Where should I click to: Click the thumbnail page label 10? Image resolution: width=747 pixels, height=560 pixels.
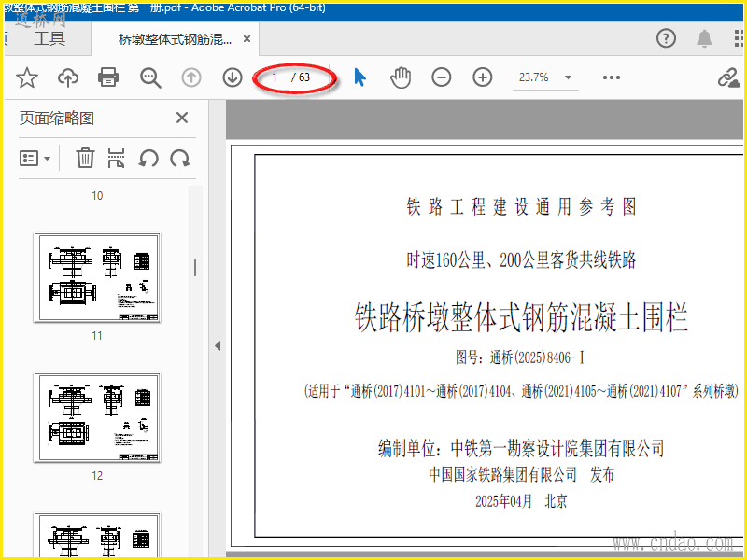[97, 196]
